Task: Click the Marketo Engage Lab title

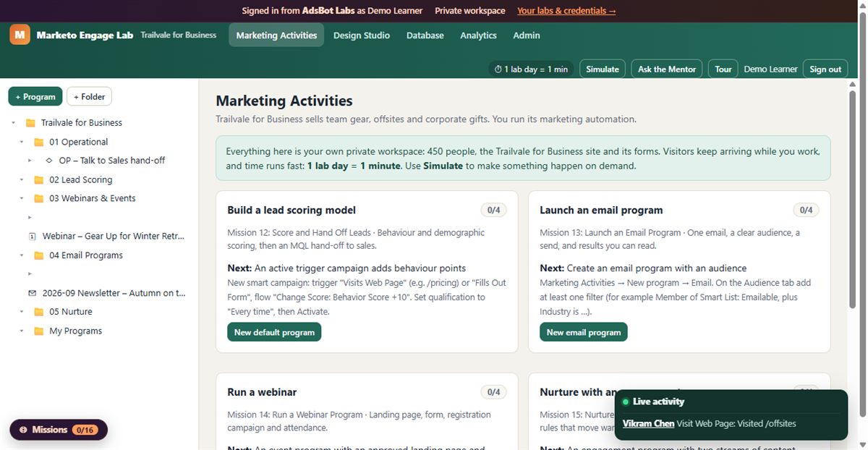Action: click(x=85, y=35)
